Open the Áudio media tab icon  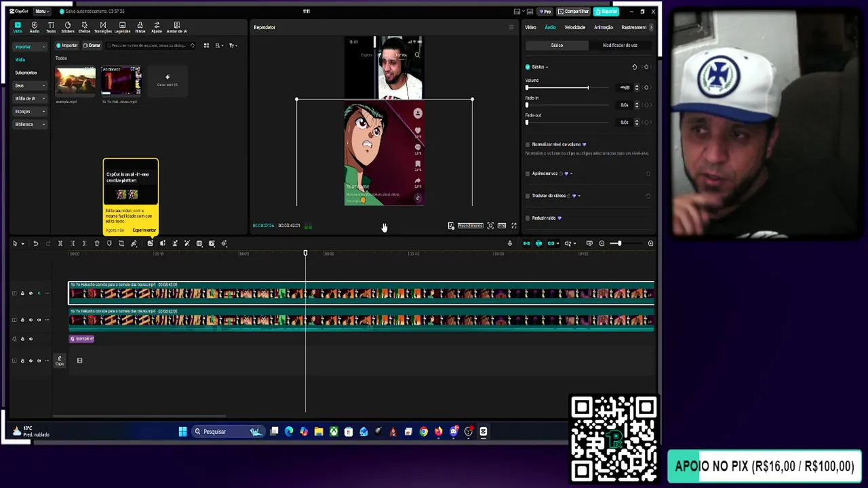(34, 27)
